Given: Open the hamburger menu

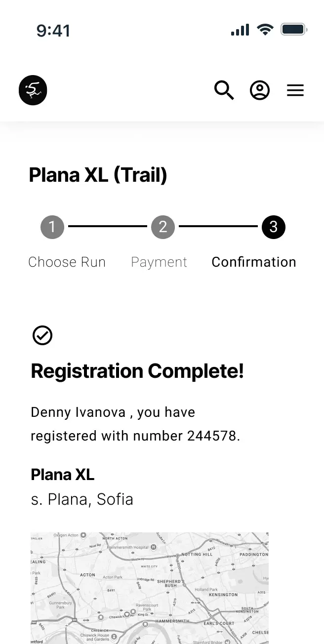Looking at the screenshot, I should click(x=295, y=90).
